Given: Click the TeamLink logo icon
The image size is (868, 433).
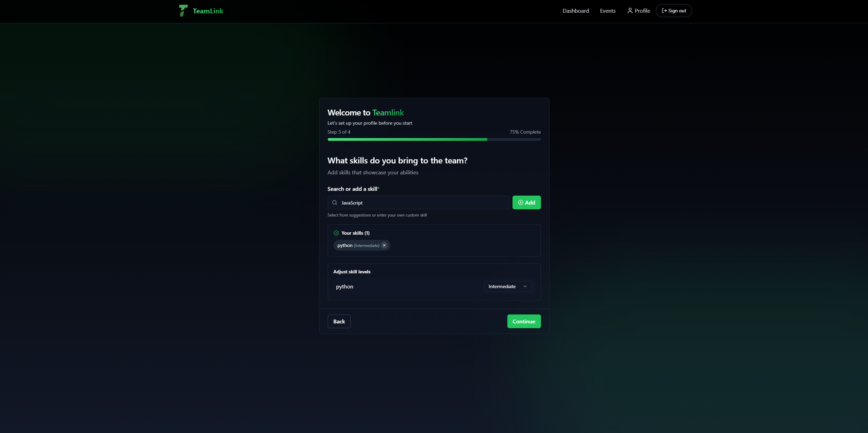Looking at the screenshot, I should tap(183, 11).
